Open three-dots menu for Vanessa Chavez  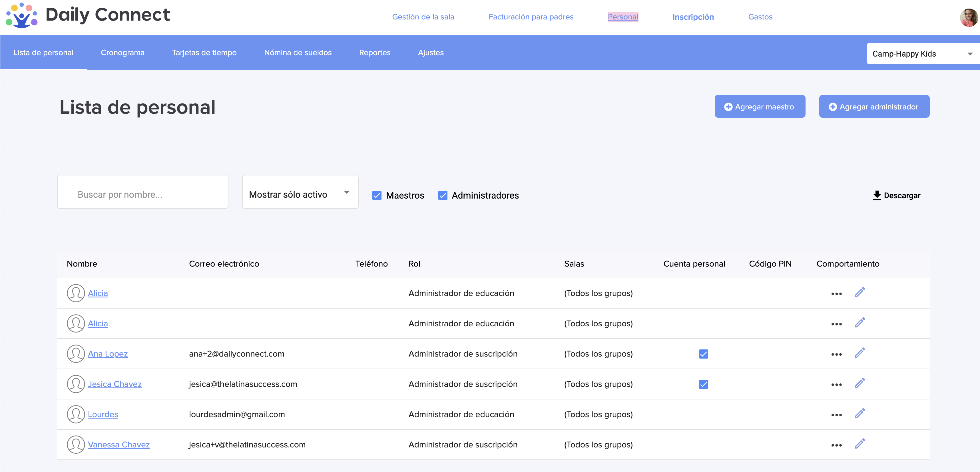[x=836, y=445]
